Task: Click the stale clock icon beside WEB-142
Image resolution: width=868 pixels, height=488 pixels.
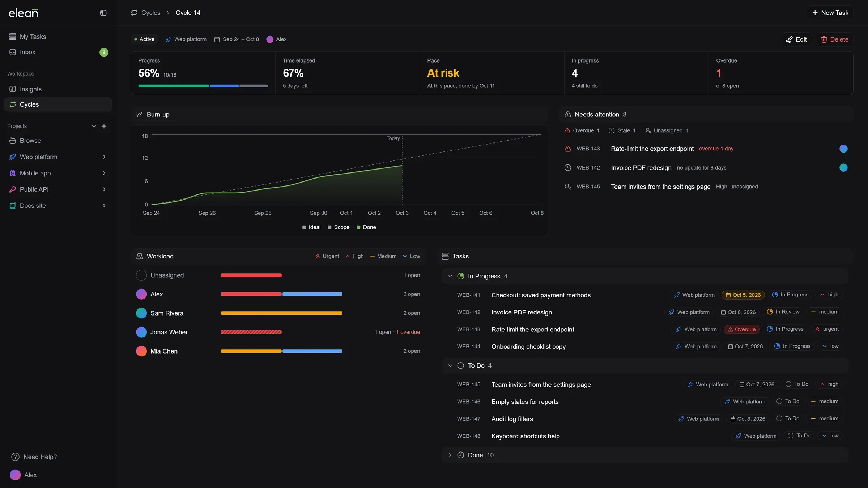Action: pyautogui.click(x=568, y=168)
